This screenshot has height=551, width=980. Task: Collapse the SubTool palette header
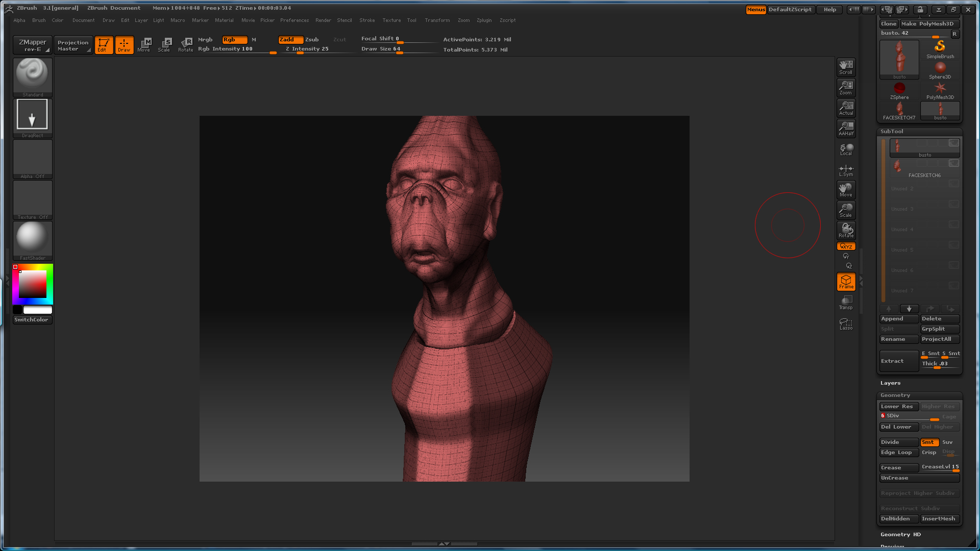pyautogui.click(x=892, y=131)
